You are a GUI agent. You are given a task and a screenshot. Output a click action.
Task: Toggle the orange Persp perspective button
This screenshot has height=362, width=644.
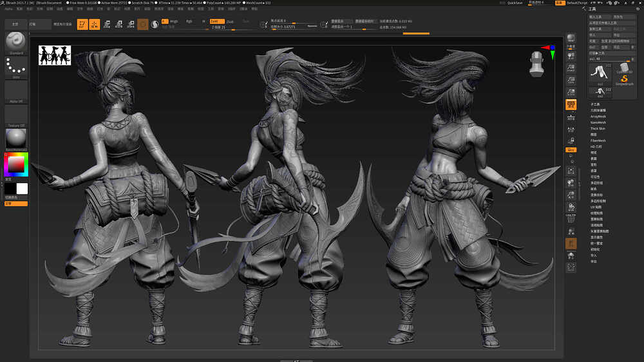(571, 104)
